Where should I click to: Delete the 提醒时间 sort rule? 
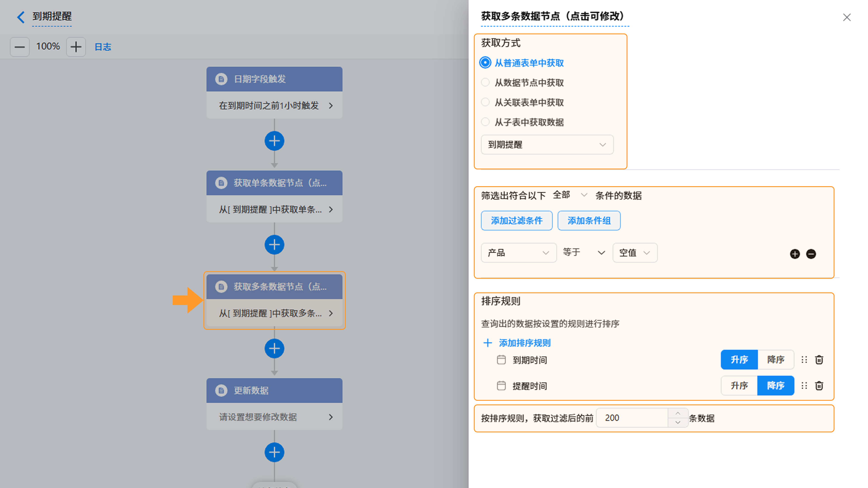pos(819,386)
